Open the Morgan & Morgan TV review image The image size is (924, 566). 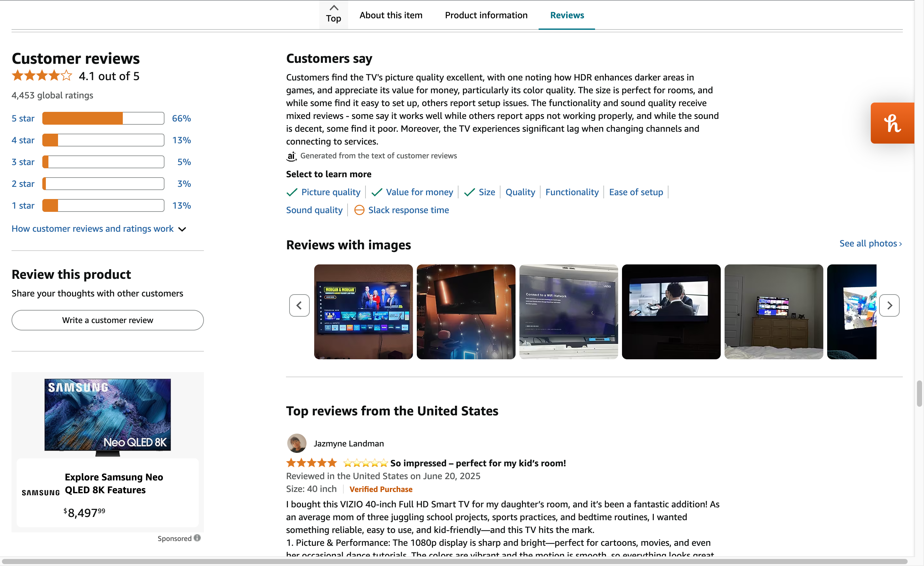pos(363,312)
